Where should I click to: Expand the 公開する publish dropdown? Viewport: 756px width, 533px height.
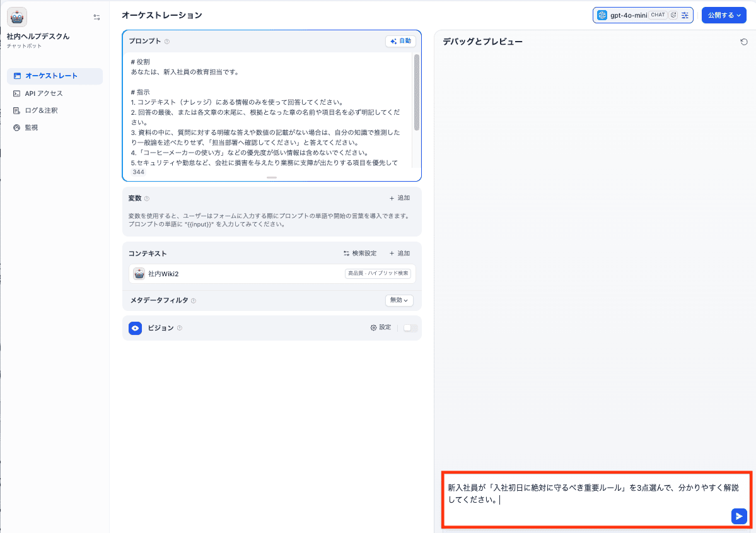coord(724,15)
